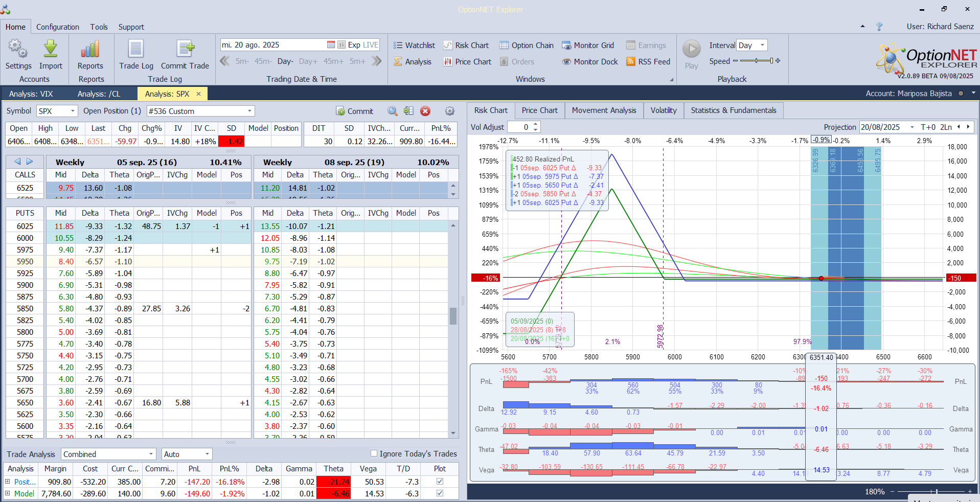Viewport: 980px width, 502px height.
Task: Open the Option Chain window
Action: (x=527, y=45)
